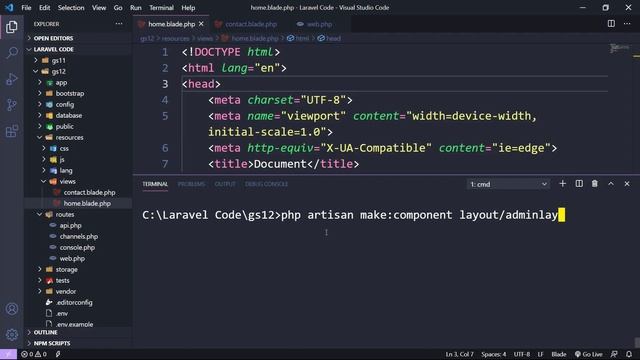Open the .editorconfig file
The image size is (640, 360).
(x=78, y=302)
